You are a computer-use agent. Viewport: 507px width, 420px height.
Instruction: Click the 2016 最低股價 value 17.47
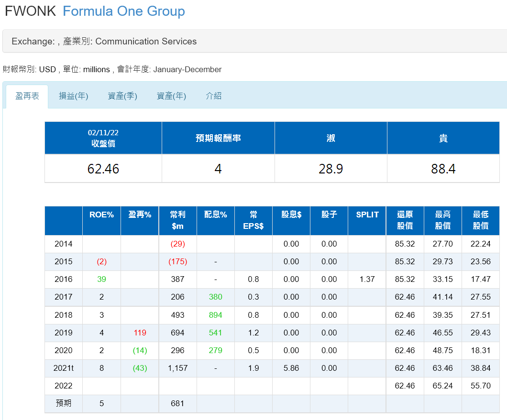click(x=481, y=280)
